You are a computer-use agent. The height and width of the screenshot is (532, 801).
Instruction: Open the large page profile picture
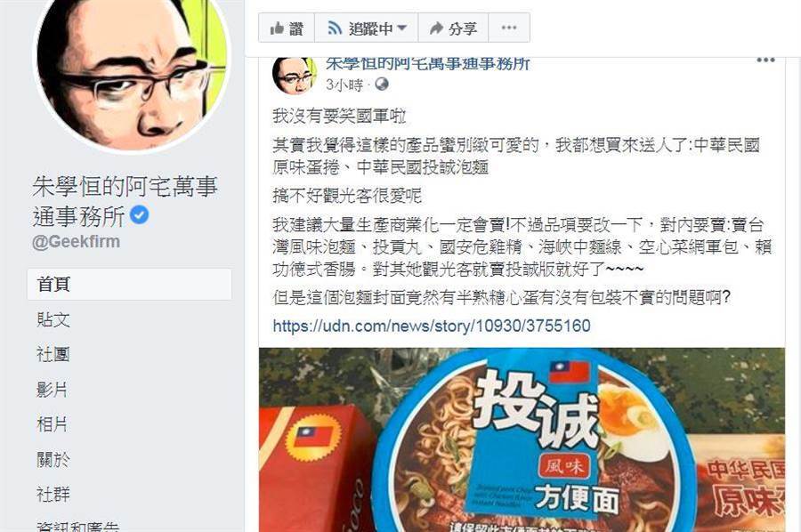point(132,68)
